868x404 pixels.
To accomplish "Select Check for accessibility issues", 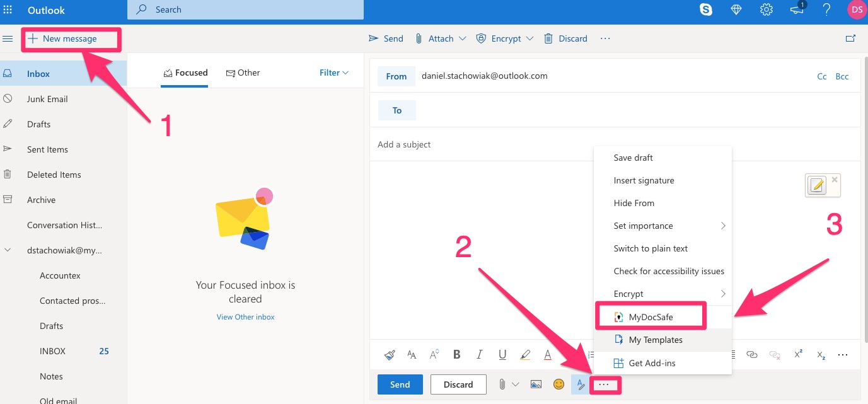I will (663, 271).
